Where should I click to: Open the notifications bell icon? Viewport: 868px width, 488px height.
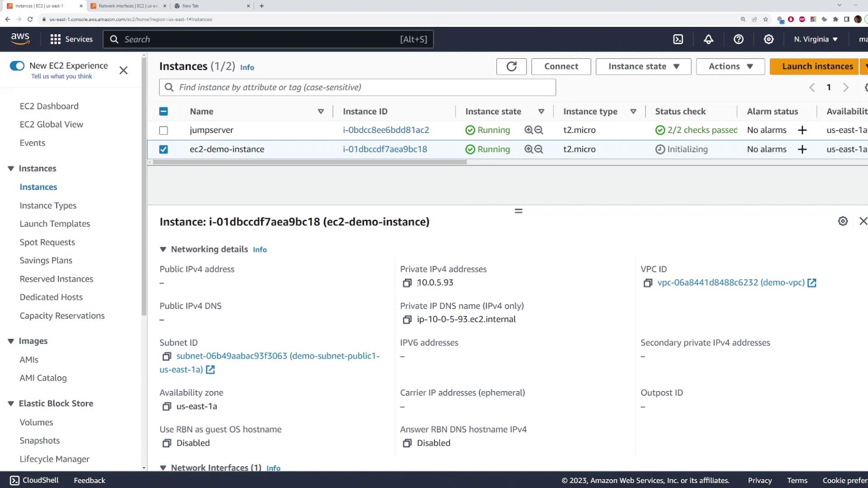[708, 39]
